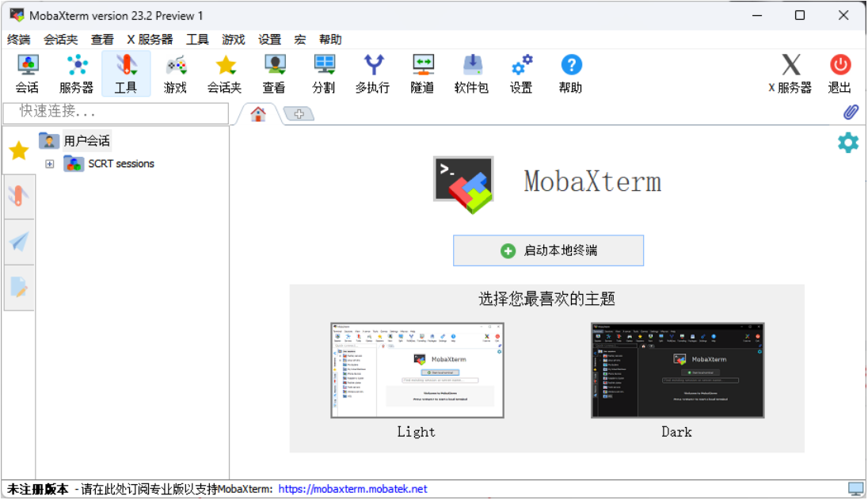
Task: Click the 多执行 (MultiExec) toolbar icon
Action: 372,73
